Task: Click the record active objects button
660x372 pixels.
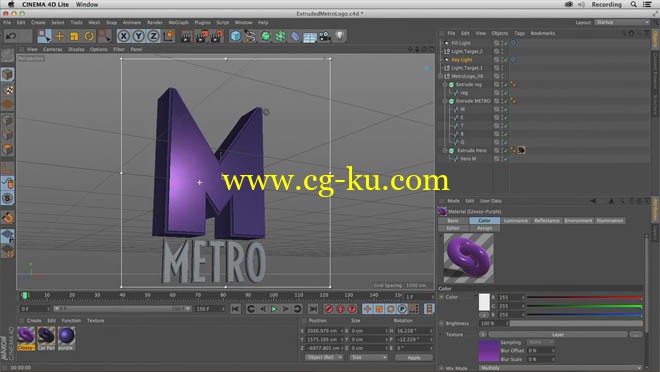Action: pyautogui.click(x=329, y=309)
